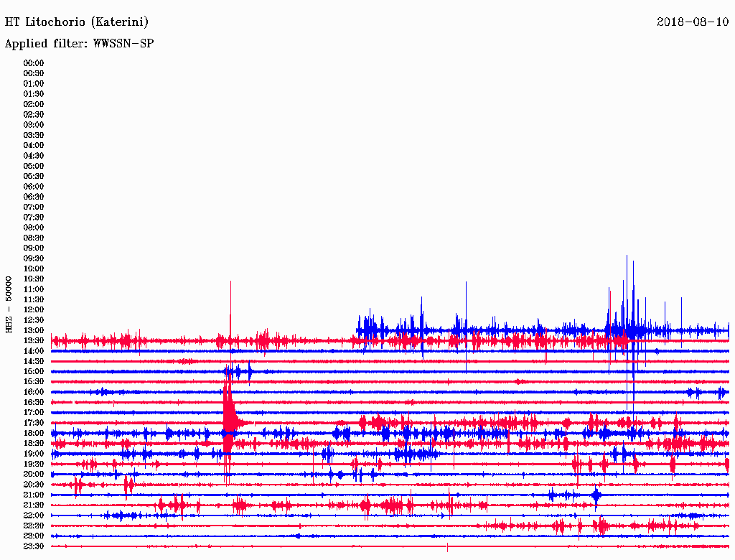Select the 16:00 time label
Image resolution: width=735 pixels, height=560 pixels.
[34, 392]
